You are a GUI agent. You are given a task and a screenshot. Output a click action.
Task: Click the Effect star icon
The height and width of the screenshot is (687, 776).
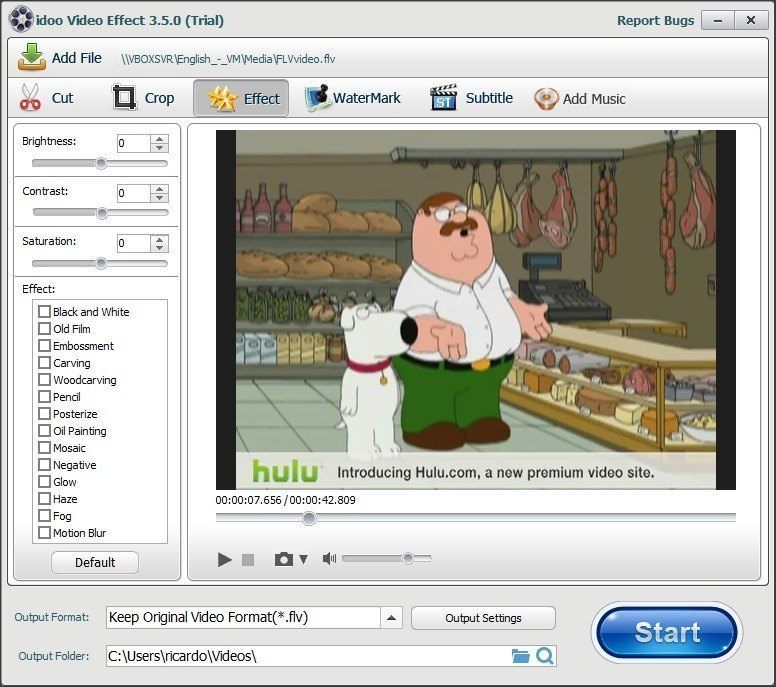click(x=222, y=98)
